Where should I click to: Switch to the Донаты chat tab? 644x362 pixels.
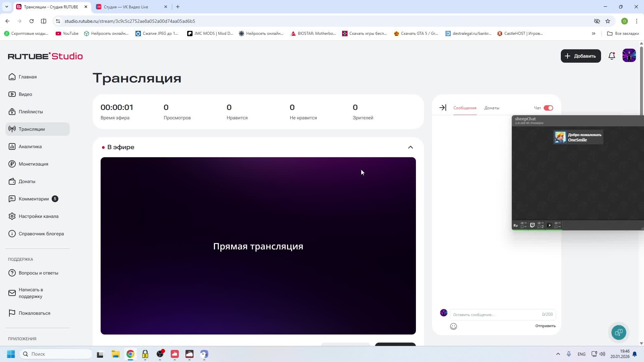491,108
